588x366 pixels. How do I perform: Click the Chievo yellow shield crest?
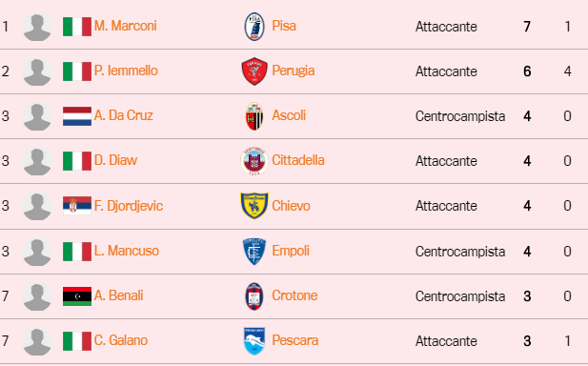pyautogui.click(x=254, y=206)
